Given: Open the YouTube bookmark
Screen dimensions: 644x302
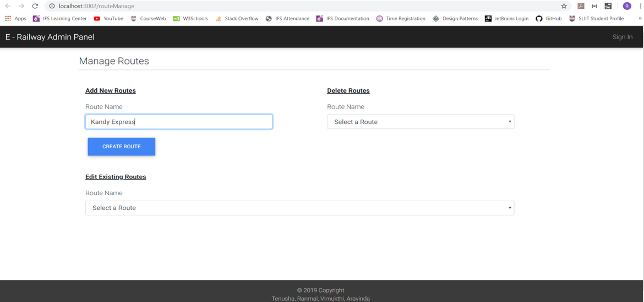Looking at the screenshot, I should point(108,19).
